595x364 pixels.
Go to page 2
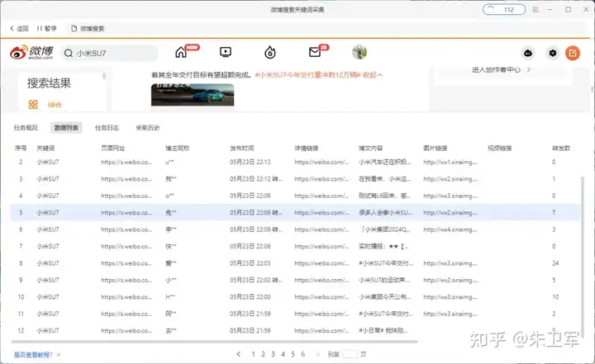point(263,354)
